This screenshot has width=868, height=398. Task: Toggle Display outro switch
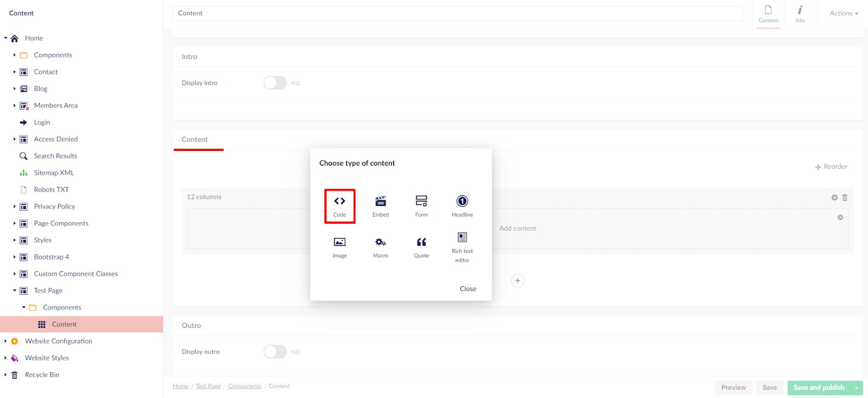(x=275, y=351)
